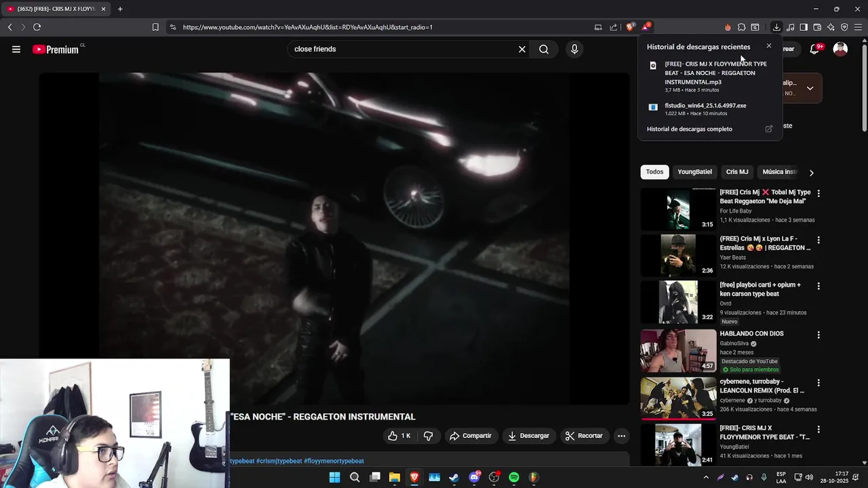Open Leo AI sparkle icon
Screen dimensions: 868x488
tap(831, 27)
